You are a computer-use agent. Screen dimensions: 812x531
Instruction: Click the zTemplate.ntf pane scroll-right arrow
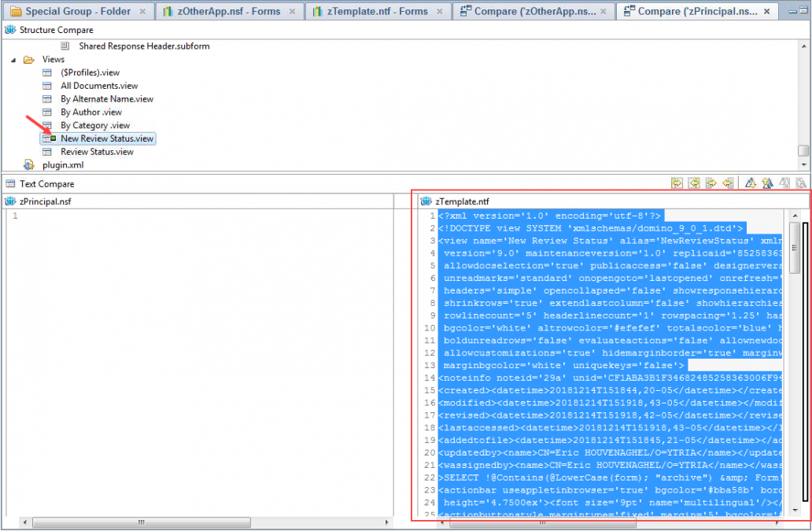tap(777, 522)
